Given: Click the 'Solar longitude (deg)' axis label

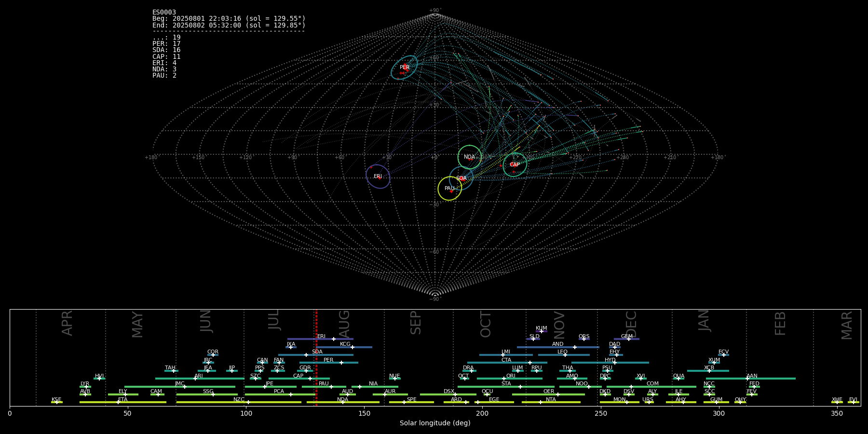Looking at the screenshot, I should click(435, 423).
